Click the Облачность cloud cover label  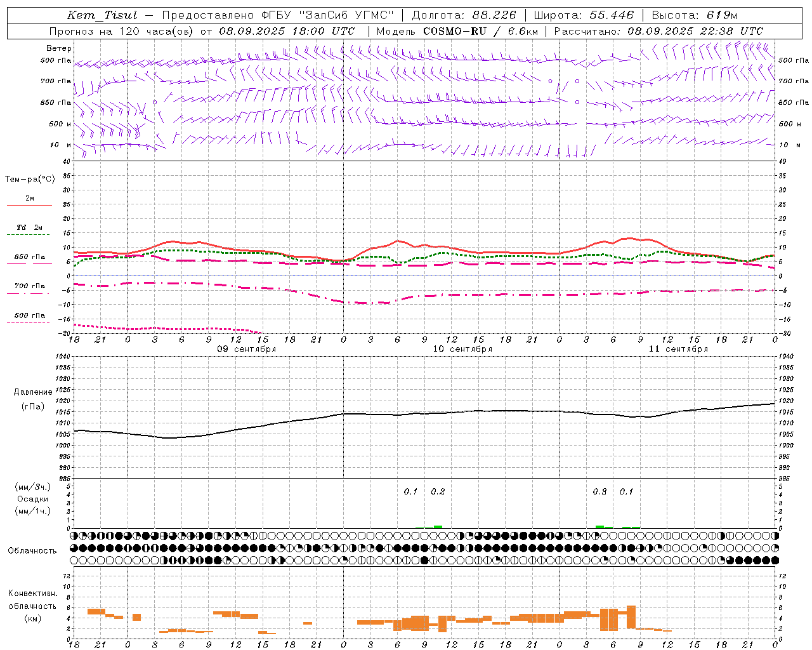click(32, 551)
